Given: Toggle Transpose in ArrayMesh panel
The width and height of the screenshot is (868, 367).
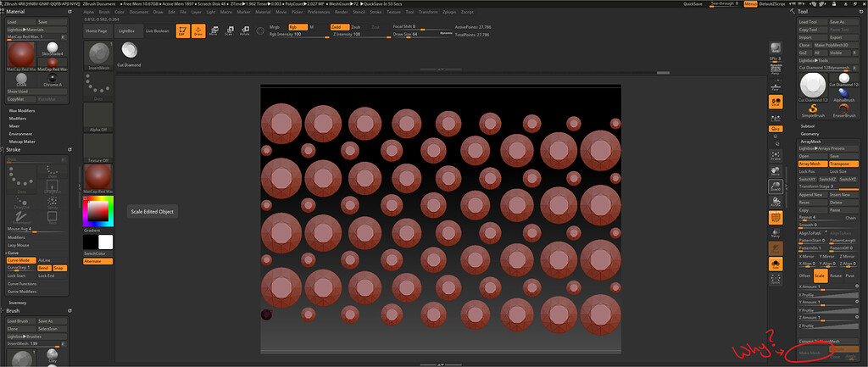Looking at the screenshot, I should (x=844, y=164).
